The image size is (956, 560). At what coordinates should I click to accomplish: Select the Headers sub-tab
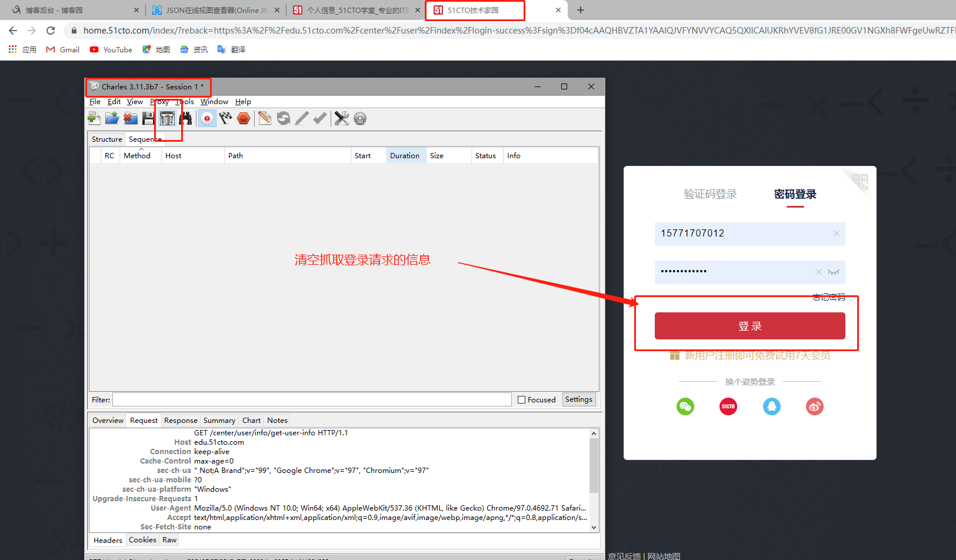tap(108, 541)
